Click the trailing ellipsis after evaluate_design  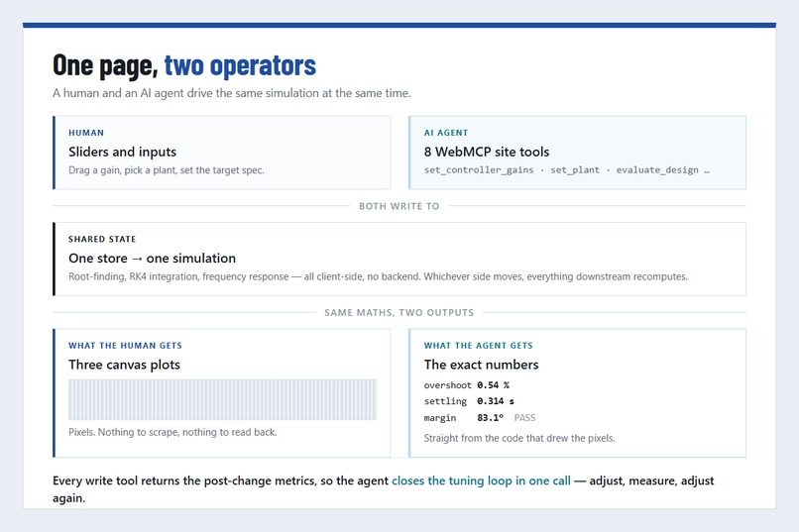point(707,170)
